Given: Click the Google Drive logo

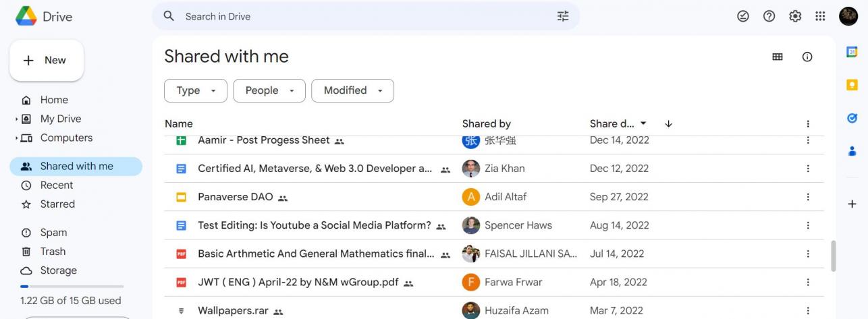Looking at the screenshot, I should click(26, 16).
